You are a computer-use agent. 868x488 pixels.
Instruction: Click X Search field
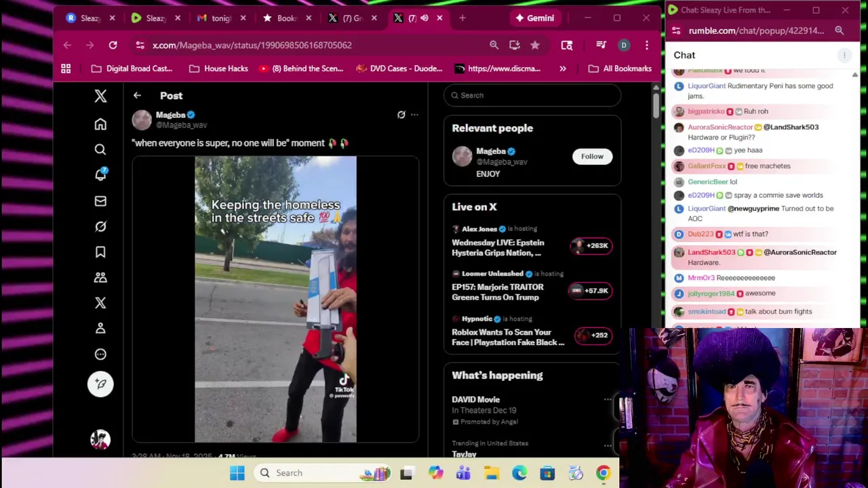532,96
